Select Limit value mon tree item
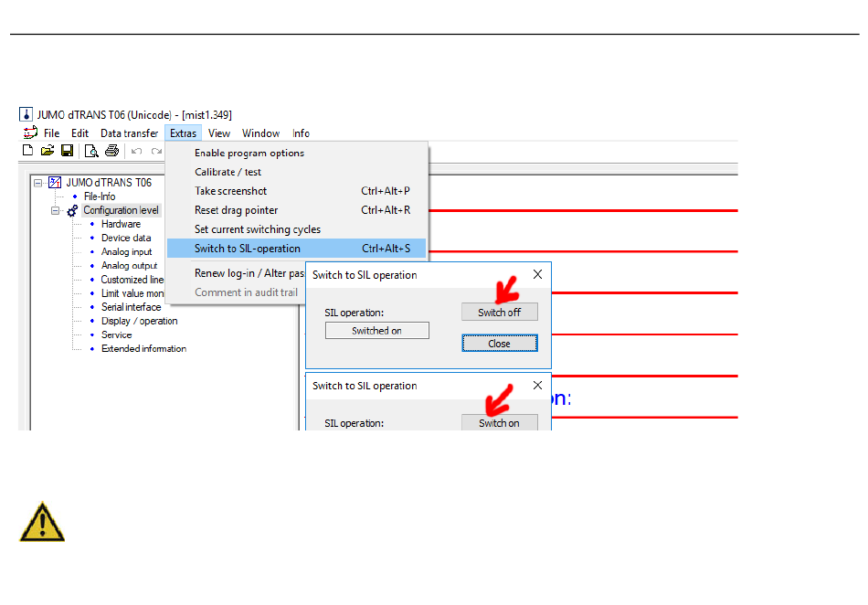This screenshot has height=605, width=868. (x=132, y=293)
